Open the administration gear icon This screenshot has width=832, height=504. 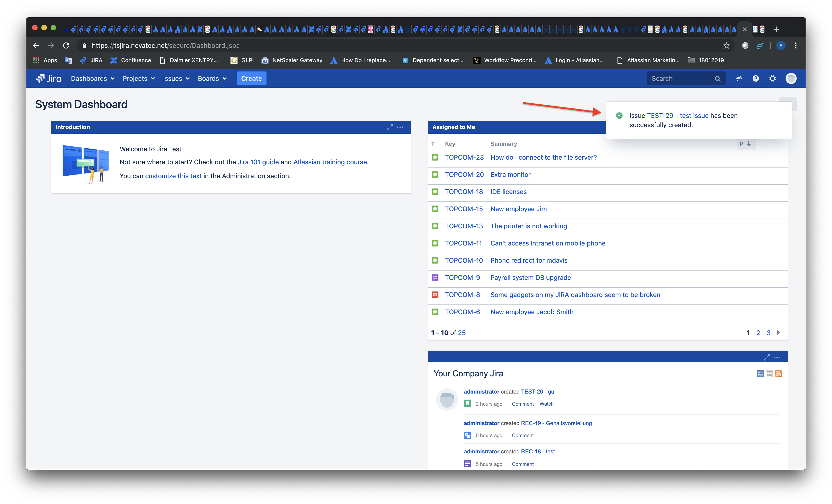pos(772,78)
